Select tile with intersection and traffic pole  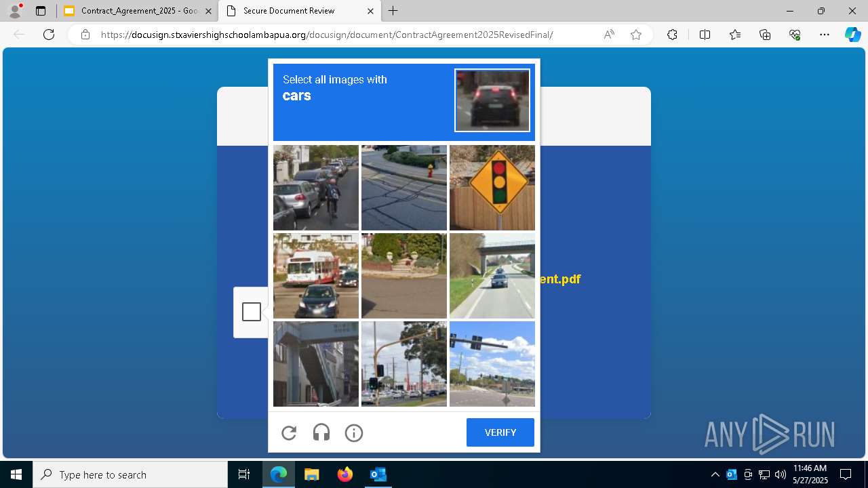404,364
